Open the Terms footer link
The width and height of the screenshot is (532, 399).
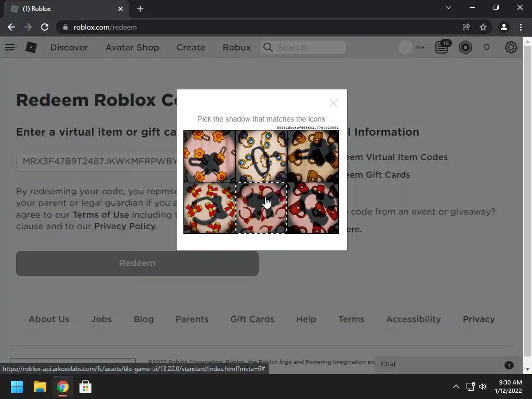click(351, 320)
